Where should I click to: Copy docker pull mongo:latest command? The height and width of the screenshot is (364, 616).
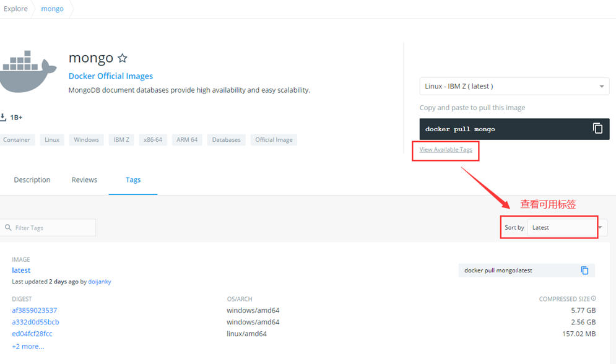point(584,271)
